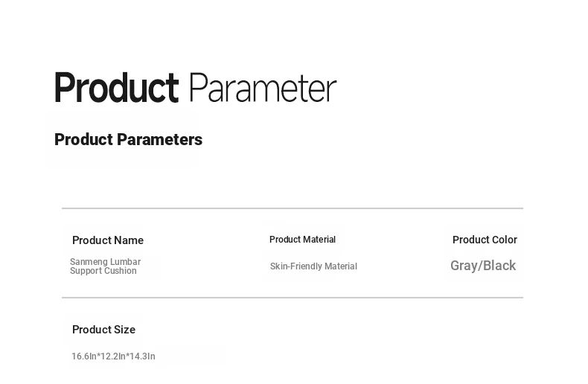The image size is (588, 384).
Task: Click the "Product Name" label
Action: 108,240
